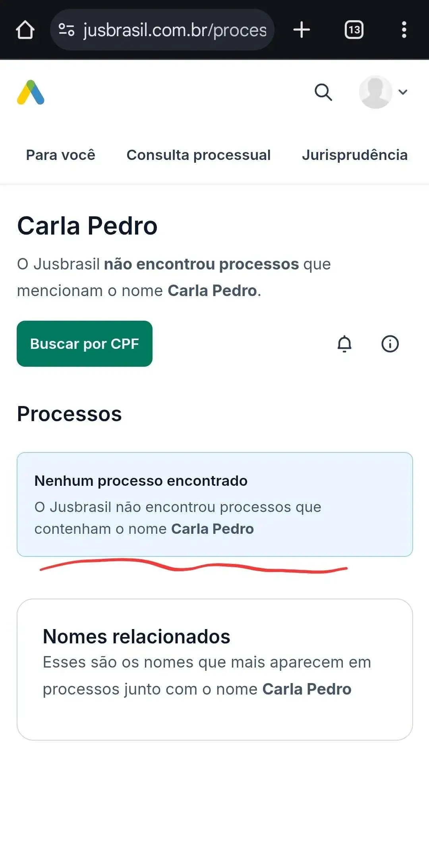Open the search magnifier icon
This screenshot has width=429, height=868.
pyautogui.click(x=323, y=92)
